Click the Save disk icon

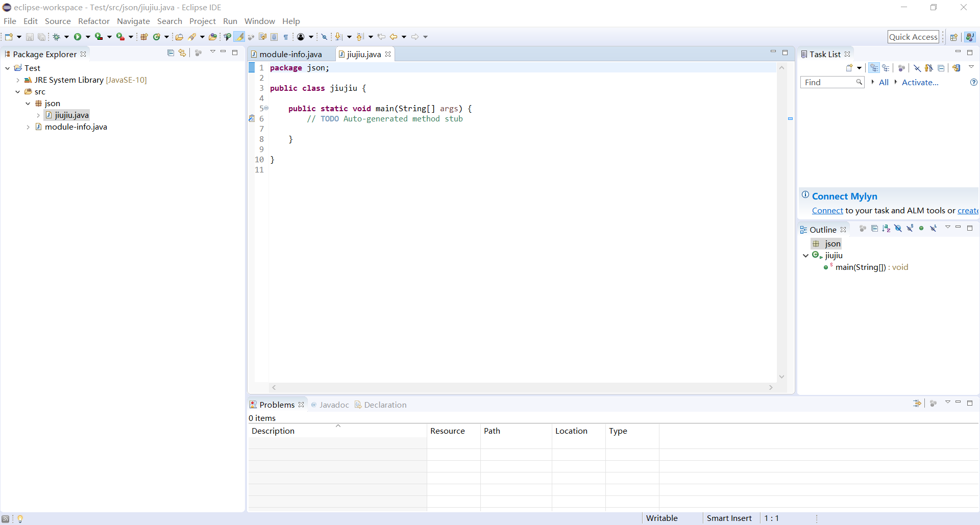(x=30, y=37)
